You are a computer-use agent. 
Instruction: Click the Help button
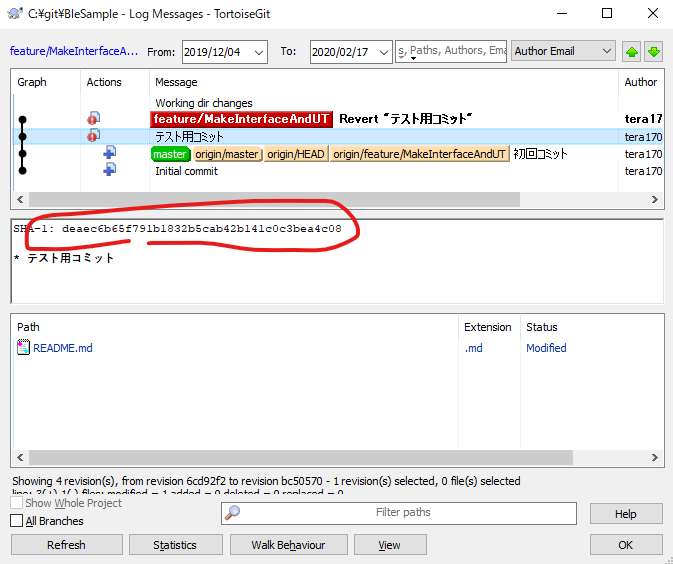626,514
